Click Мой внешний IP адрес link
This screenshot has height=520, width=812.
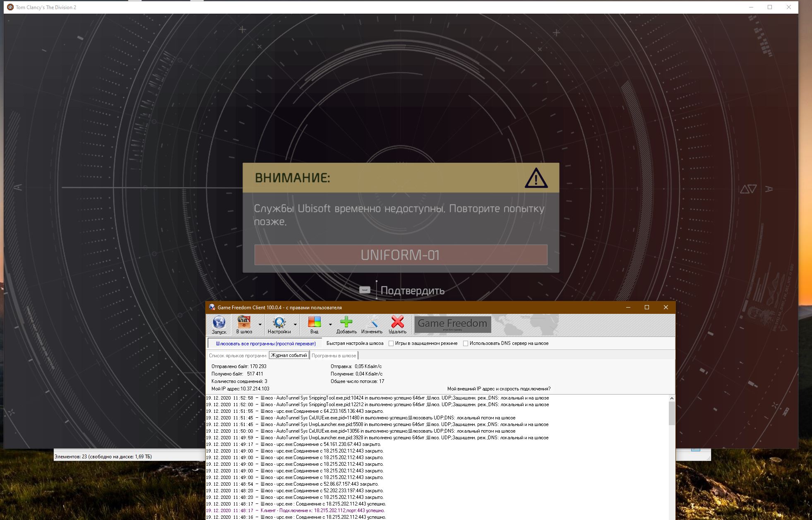tap(499, 389)
